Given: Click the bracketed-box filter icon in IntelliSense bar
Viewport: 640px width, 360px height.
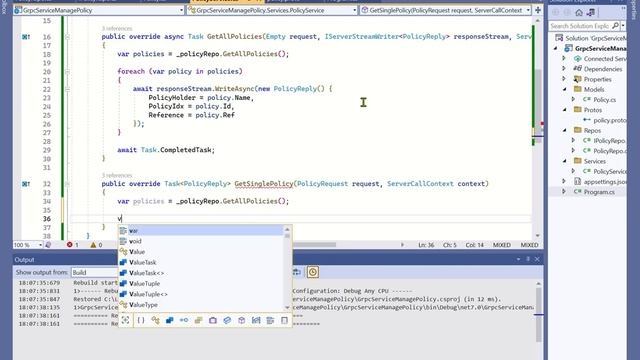Looking at the screenshot, I should [x=256, y=320].
